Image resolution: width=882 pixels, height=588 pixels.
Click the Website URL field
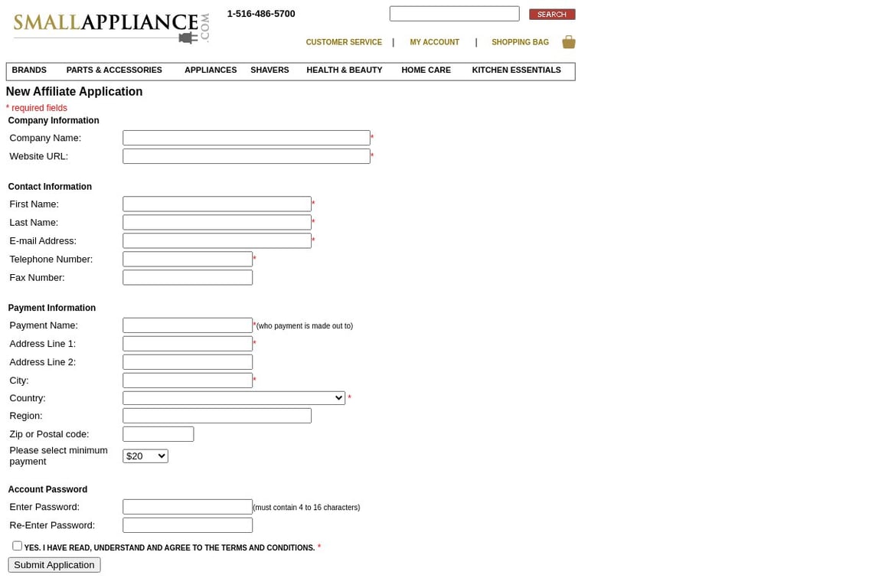[247, 156]
